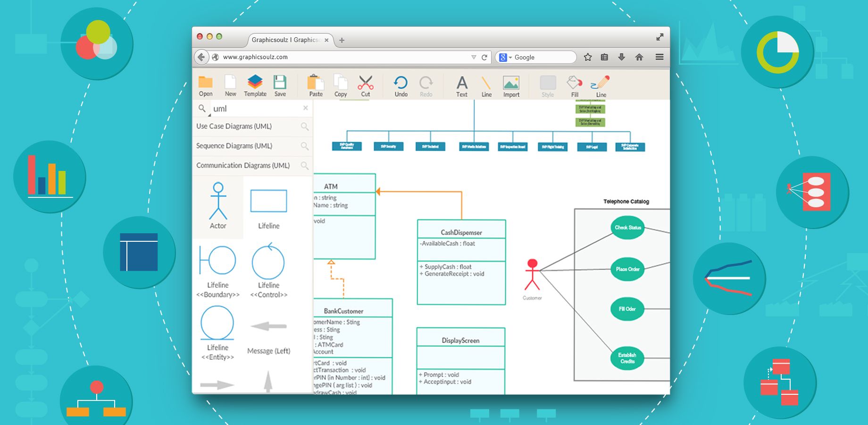
Task: Open Communication Diagrams (UML) library
Action: pyautogui.click(x=253, y=165)
